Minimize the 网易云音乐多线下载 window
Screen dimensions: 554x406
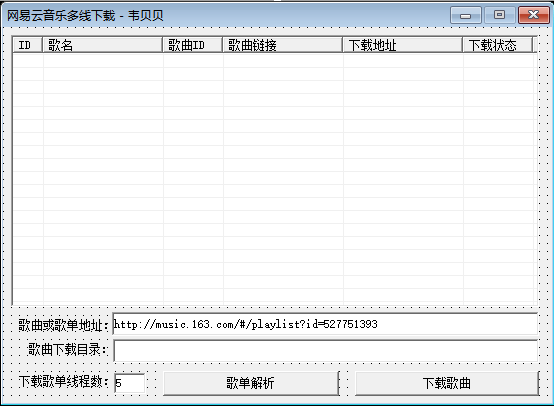click(x=466, y=15)
